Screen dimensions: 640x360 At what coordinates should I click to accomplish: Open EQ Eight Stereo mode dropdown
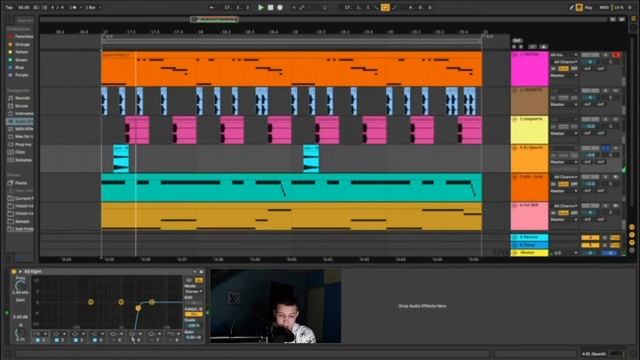[193, 292]
